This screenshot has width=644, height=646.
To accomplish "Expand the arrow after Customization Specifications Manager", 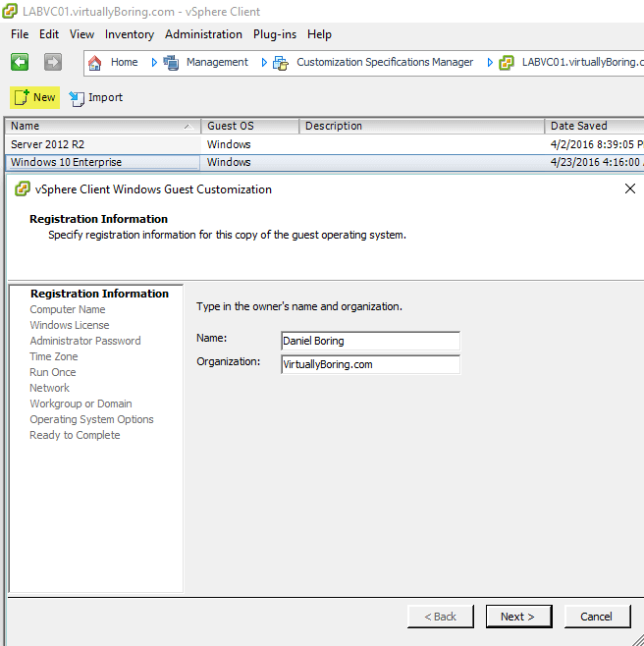I will tap(490, 62).
